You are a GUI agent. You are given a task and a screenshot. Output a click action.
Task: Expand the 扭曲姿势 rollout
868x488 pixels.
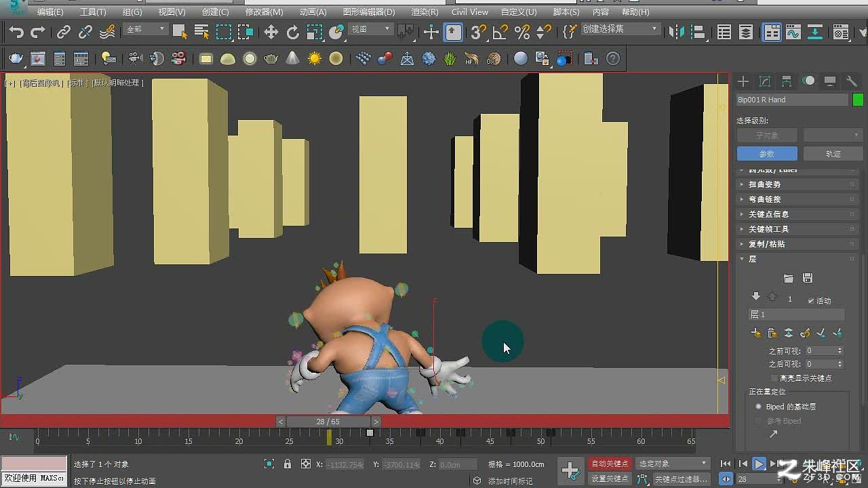[x=799, y=184]
